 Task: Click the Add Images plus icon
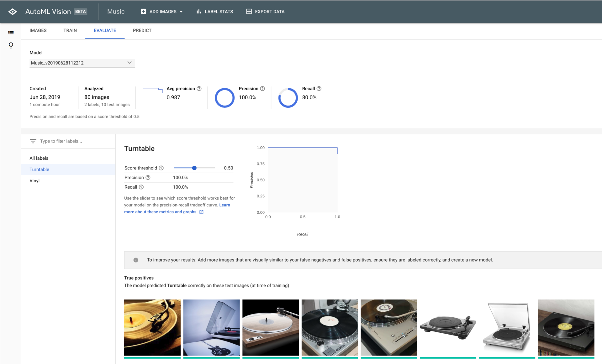point(143,12)
